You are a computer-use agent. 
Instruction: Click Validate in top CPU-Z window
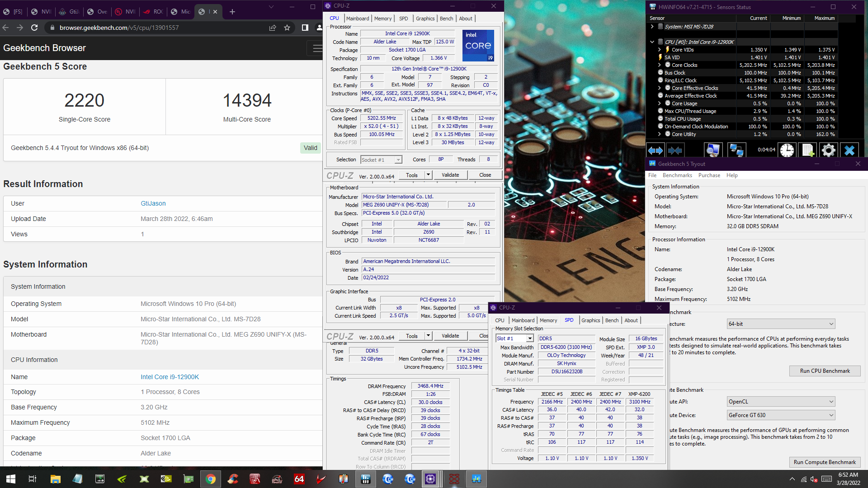tap(450, 175)
